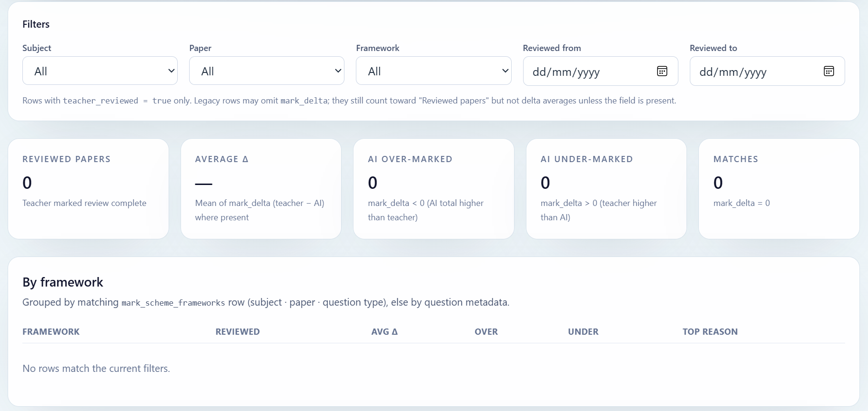This screenshot has height=411, width=868.
Task: Click the OVER column header
Action: pos(486,332)
